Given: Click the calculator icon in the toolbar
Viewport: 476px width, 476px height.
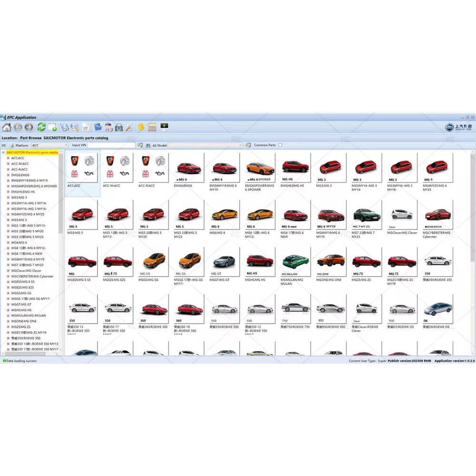Looking at the screenshot, I should pos(152,127).
